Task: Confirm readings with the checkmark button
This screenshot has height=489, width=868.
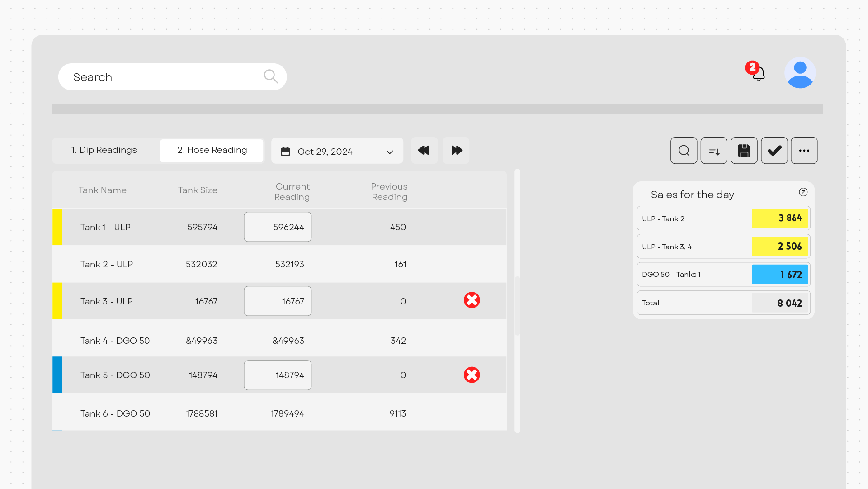Action: click(774, 150)
